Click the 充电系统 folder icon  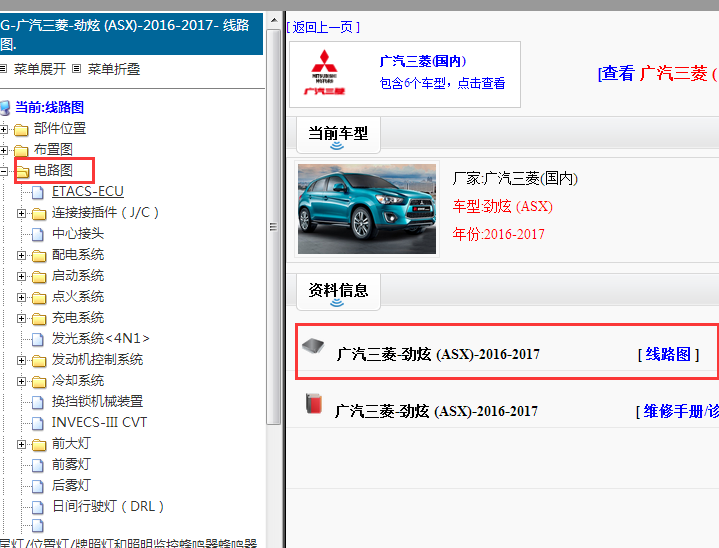click(x=39, y=319)
